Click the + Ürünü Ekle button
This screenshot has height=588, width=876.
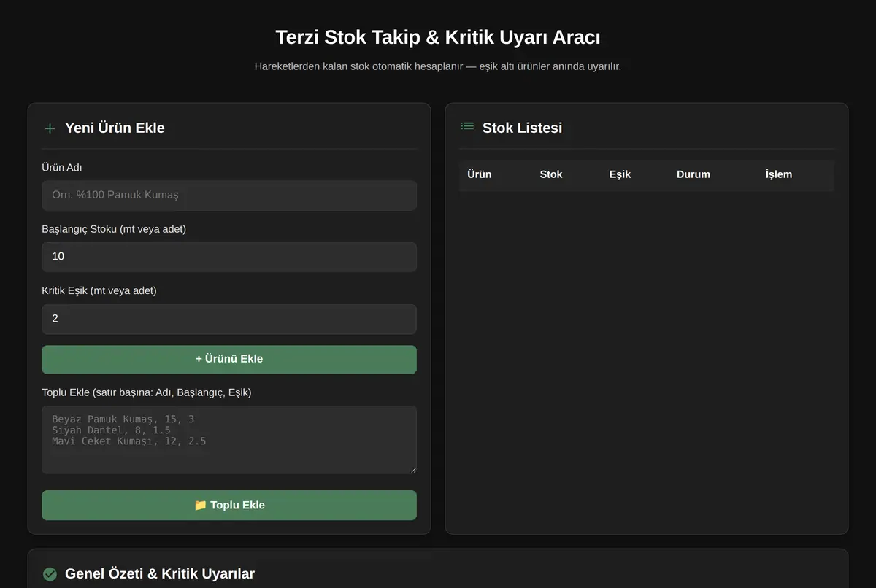tap(229, 359)
